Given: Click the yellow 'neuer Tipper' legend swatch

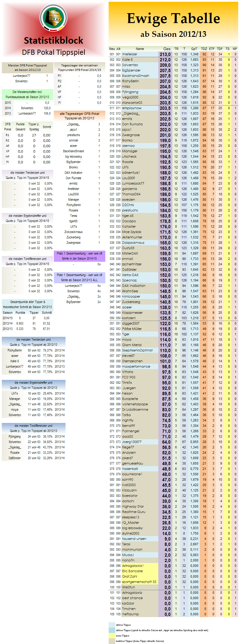Looking at the screenshot, I should [x=112, y=636].
